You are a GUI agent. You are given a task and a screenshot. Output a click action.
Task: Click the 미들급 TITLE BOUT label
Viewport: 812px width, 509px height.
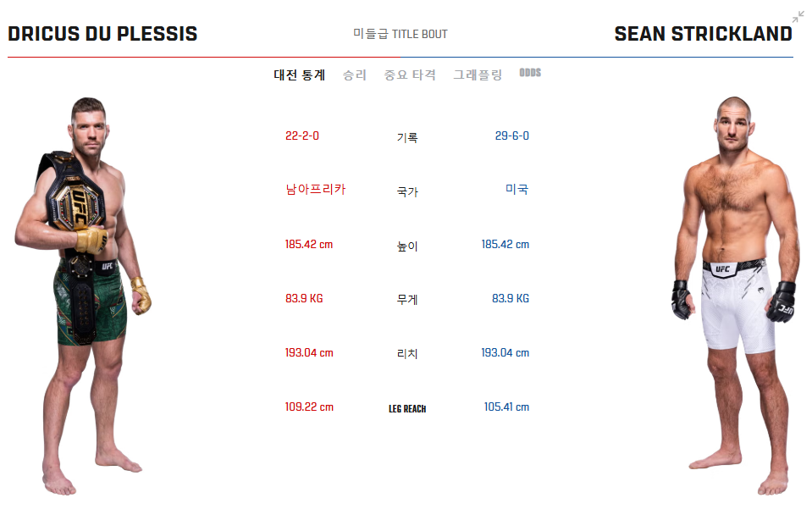pos(401,34)
